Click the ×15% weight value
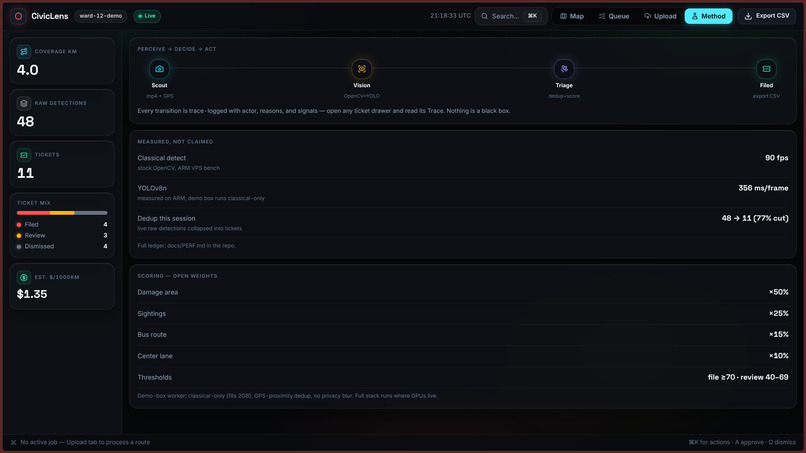This screenshot has width=806, height=453. tap(779, 335)
